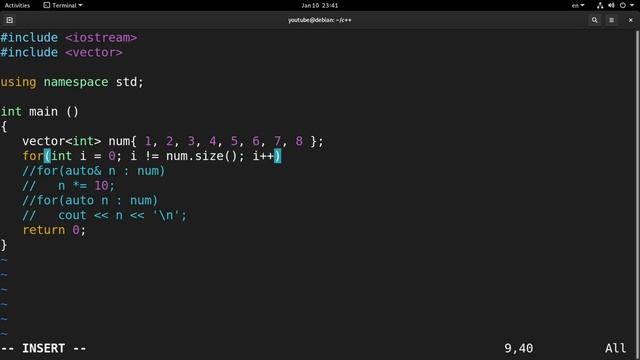Expand the system menu arrow
Viewport: 640px width, 360px height.
[x=632, y=5]
